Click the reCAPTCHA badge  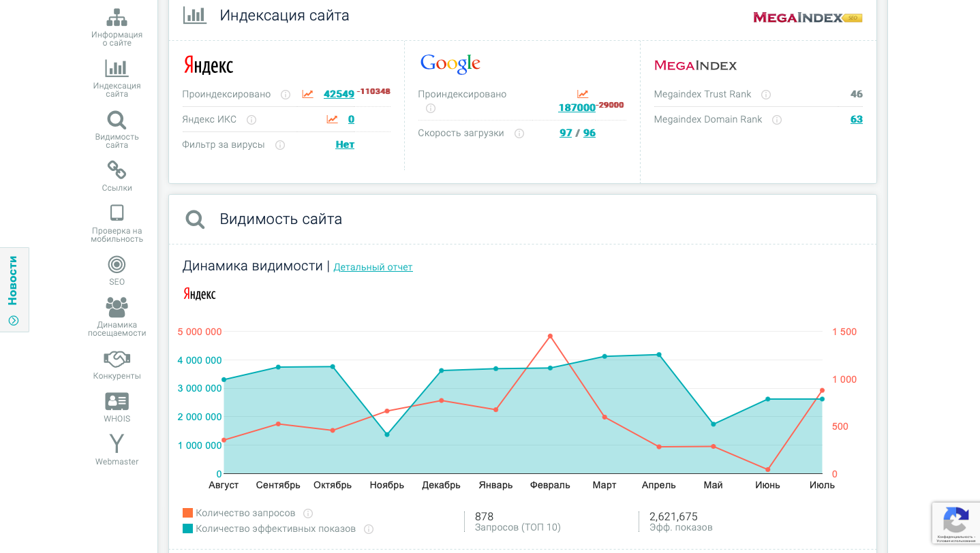956,524
